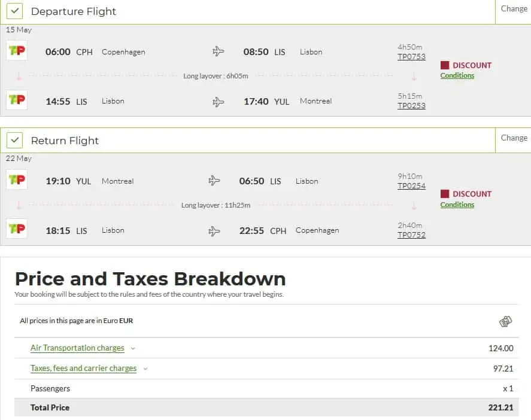
Task: Open Conditions for return flight discount
Action: click(457, 205)
